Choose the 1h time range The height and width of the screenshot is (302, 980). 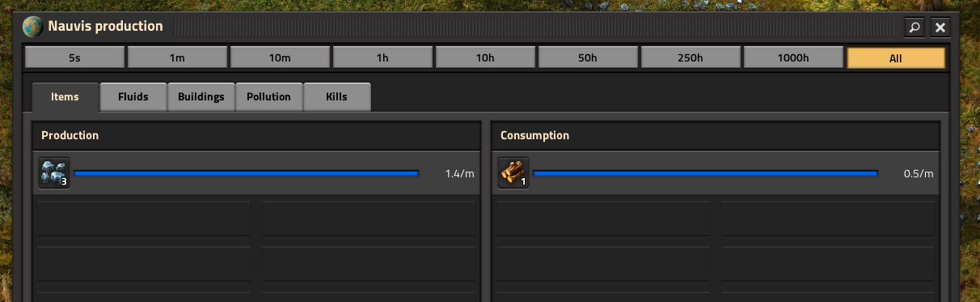[382, 58]
